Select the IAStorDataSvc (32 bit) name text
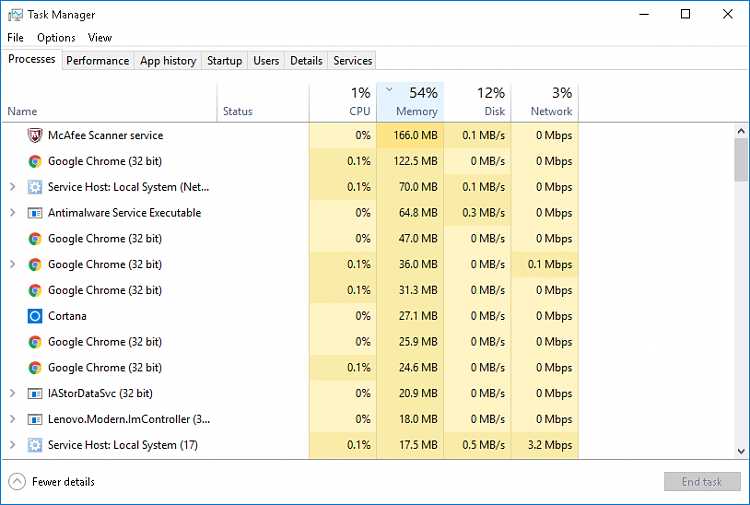Viewport: 750px width, 505px height. (x=100, y=394)
